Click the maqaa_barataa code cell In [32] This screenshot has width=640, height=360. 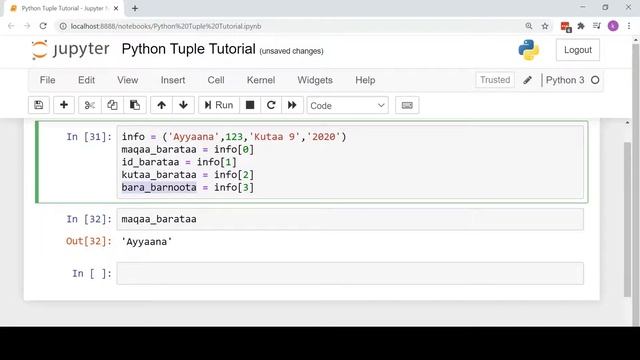click(350, 219)
